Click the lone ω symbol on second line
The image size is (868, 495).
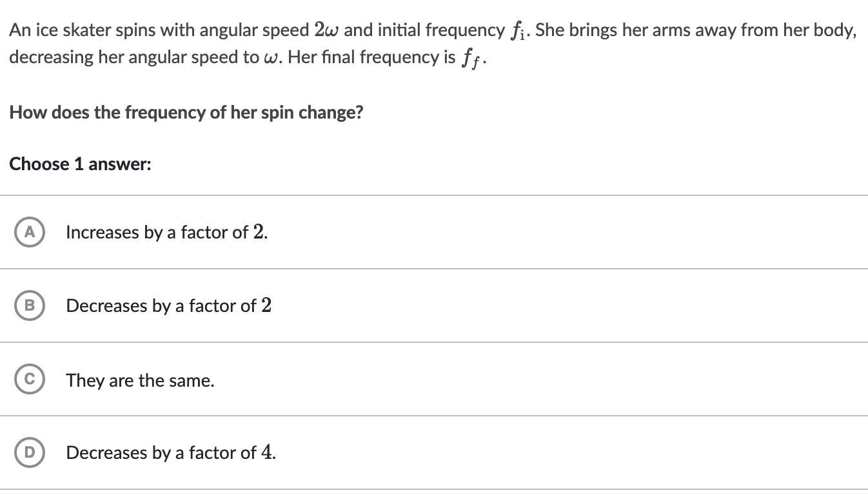pyautogui.click(x=271, y=57)
